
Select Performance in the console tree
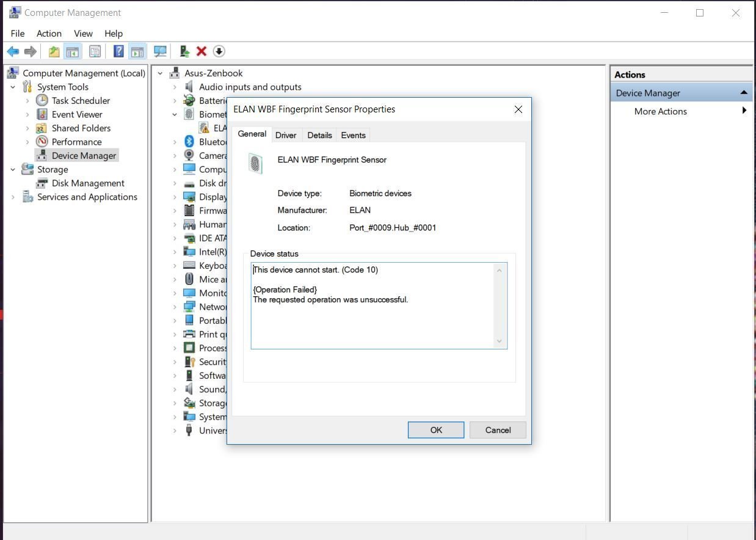pyautogui.click(x=76, y=142)
